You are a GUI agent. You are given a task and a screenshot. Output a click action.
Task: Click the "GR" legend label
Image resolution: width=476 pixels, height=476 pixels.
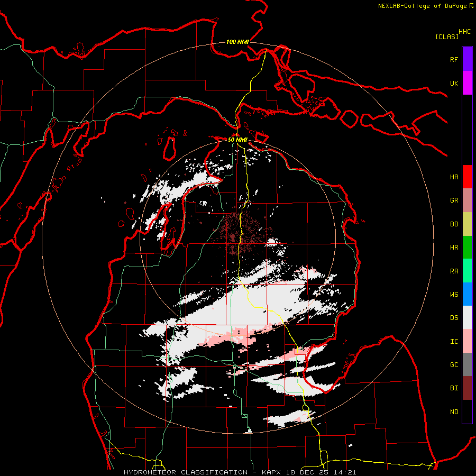click(454, 200)
